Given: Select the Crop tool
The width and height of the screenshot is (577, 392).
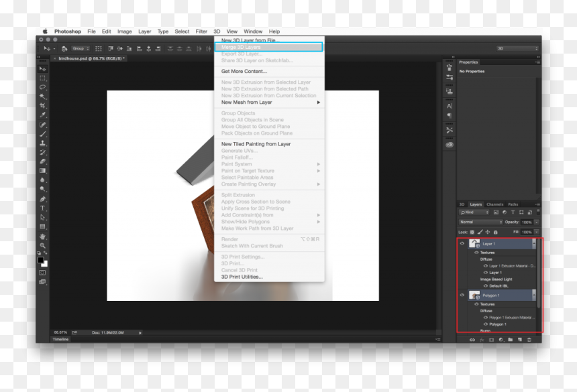Looking at the screenshot, I should pyautogui.click(x=43, y=105).
